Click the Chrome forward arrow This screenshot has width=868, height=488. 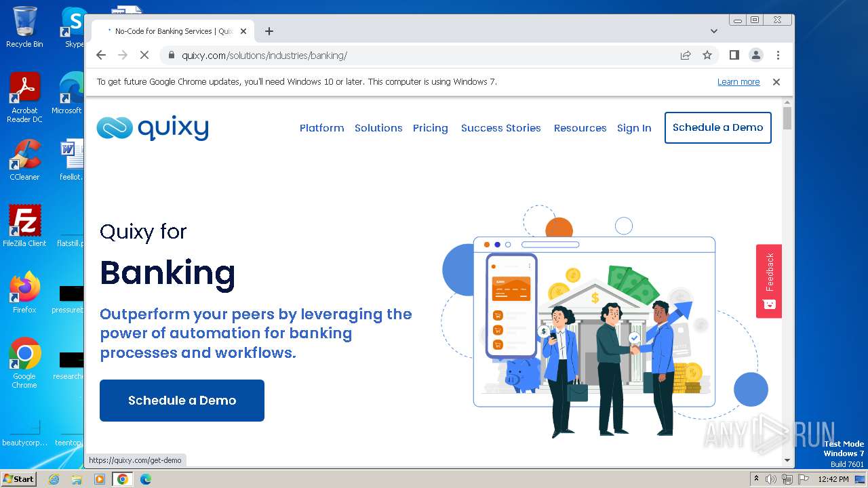point(123,56)
